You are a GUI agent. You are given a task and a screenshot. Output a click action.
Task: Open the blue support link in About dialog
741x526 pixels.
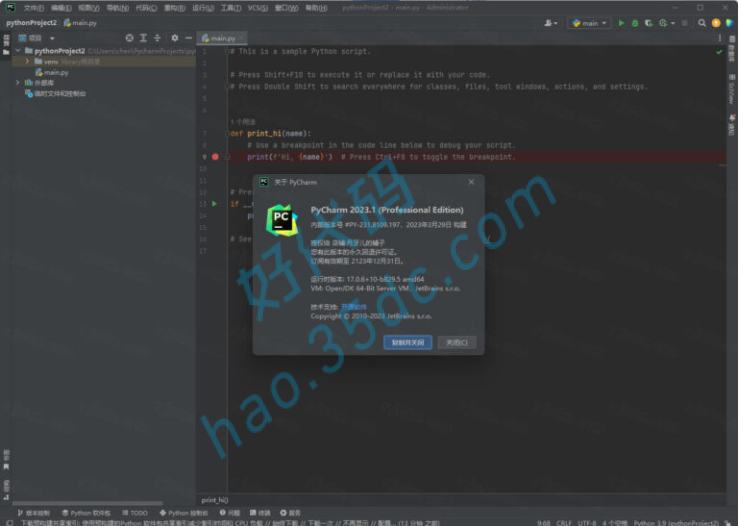click(x=353, y=307)
